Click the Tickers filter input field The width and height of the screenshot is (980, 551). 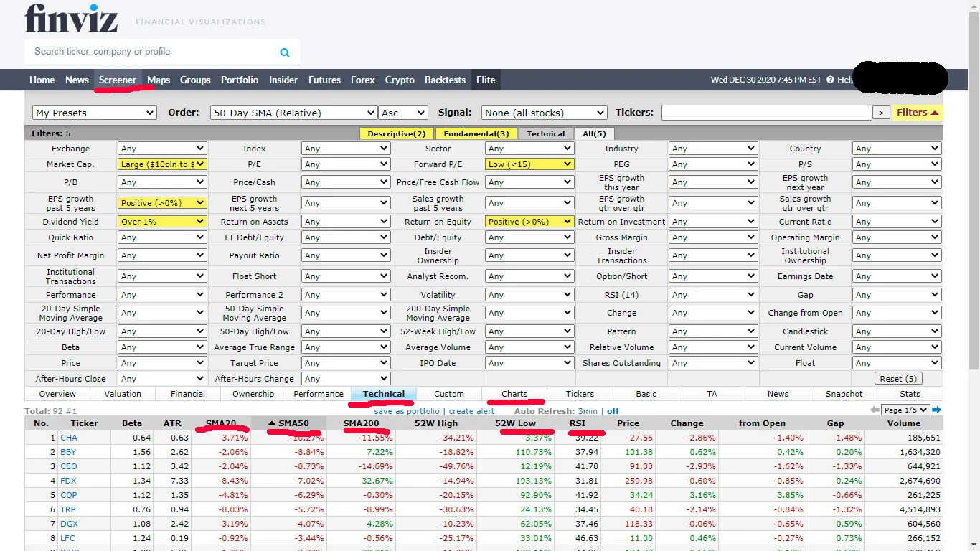pos(766,113)
